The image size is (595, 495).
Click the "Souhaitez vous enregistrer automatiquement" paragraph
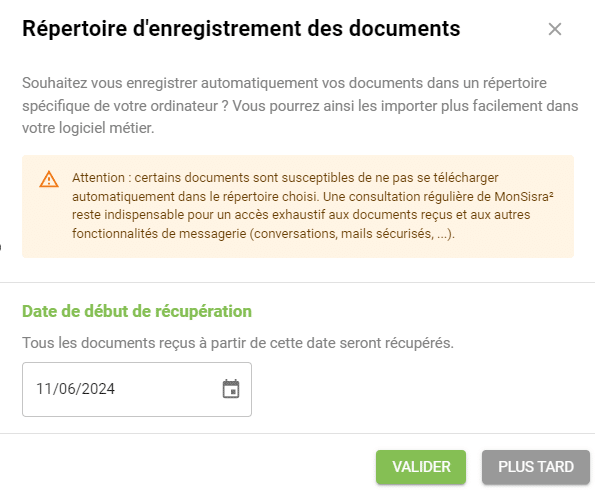[x=300, y=106]
